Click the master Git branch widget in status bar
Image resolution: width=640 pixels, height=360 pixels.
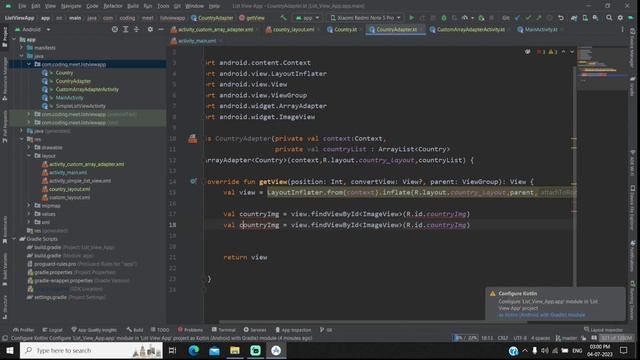pyautogui.click(x=567, y=338)
